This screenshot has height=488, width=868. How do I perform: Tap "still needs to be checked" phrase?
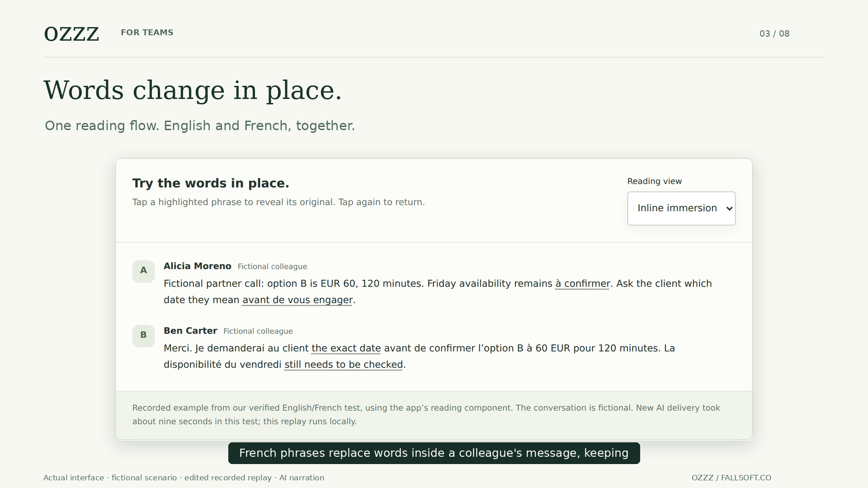click(344, 365)
